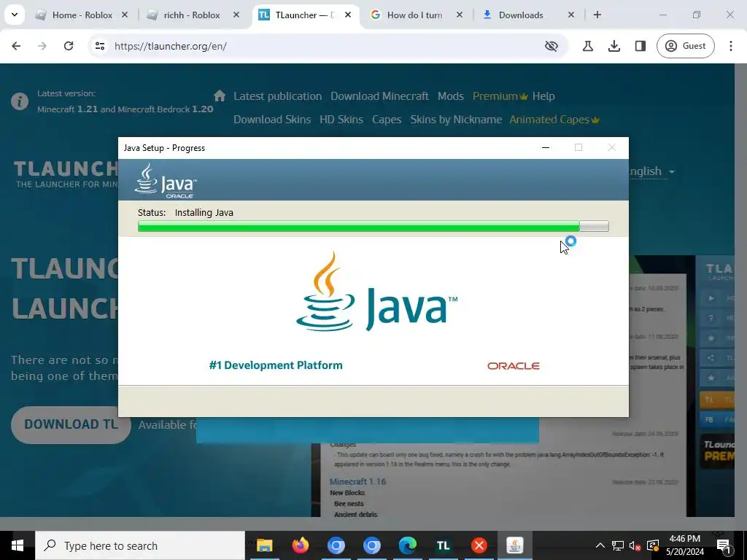Open Microsoft Edge from taskbar
Image resolution: width=747 pixels, height=560 pixels.
(407, 545)
